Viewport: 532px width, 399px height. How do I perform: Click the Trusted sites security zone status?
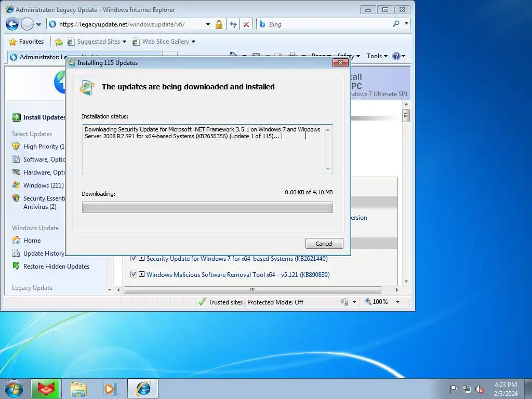[x=251, y=302]
